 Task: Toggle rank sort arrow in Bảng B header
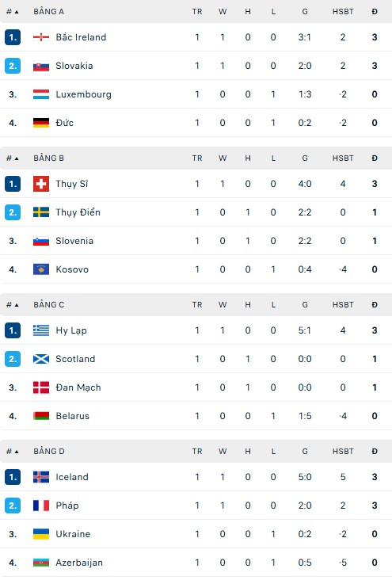[x=17, y=158]
